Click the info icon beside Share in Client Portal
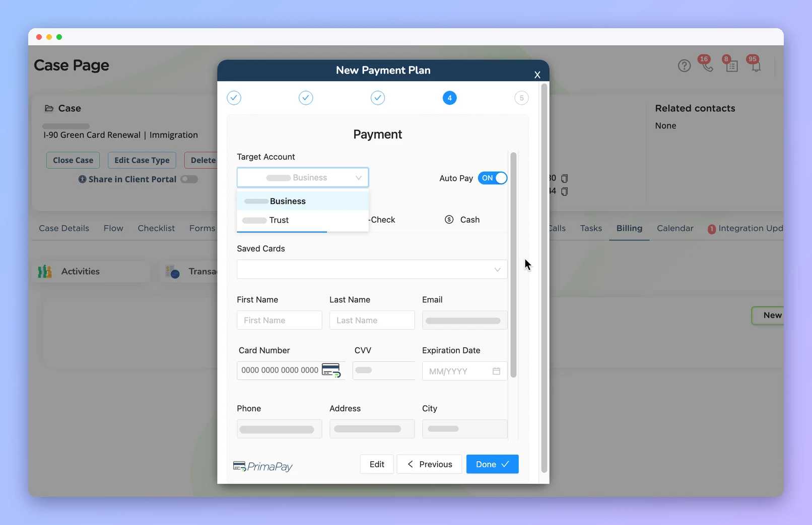 coord(82,179)
